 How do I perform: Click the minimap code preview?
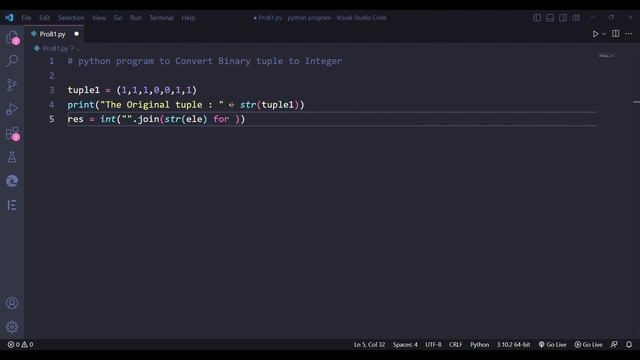click(x=607, y=56)
